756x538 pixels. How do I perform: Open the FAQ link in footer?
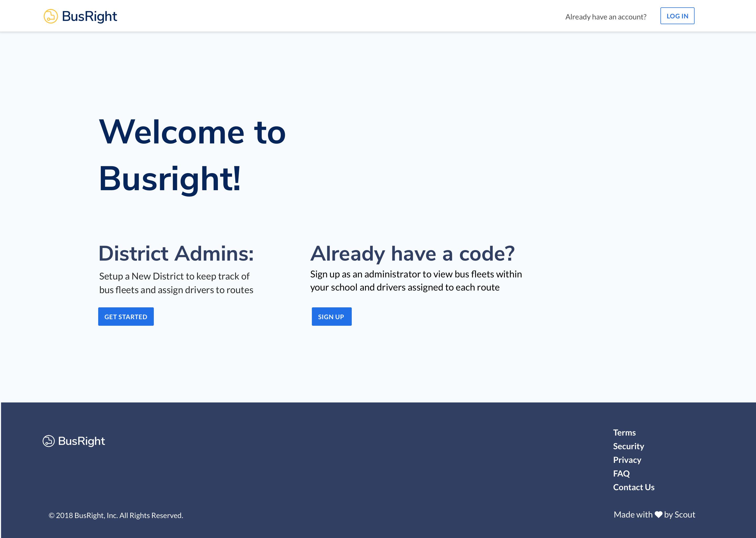[x=621, y=473]
